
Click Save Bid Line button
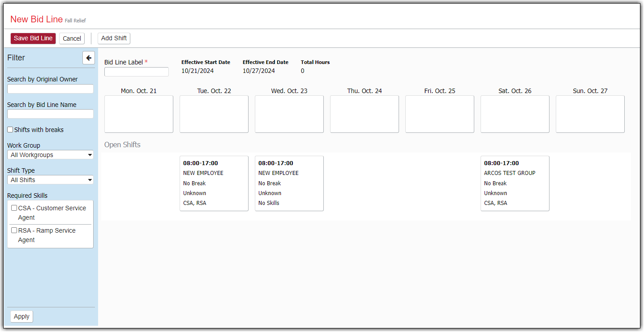point(33,38)
